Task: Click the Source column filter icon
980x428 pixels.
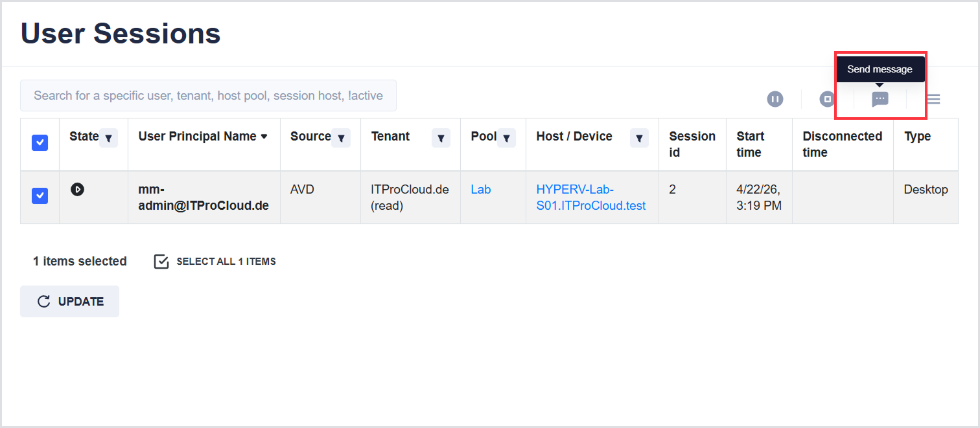Action: [x=341, y=138]
